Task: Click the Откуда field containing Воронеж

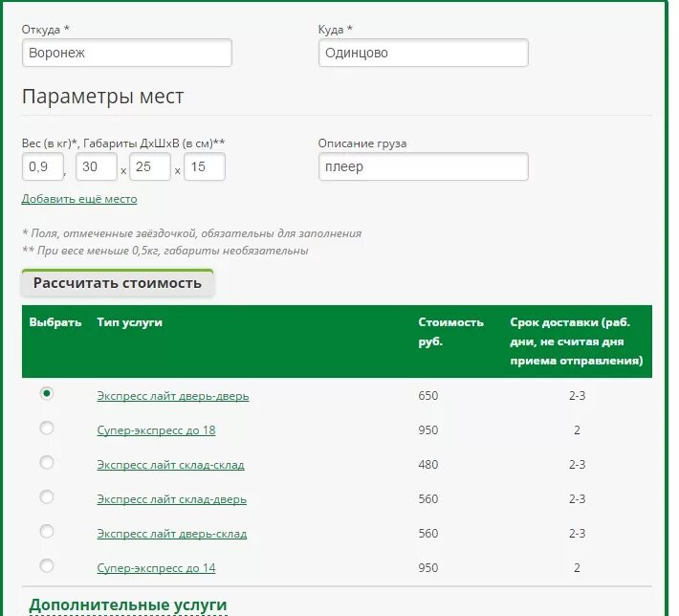Action: click(127, 53)
